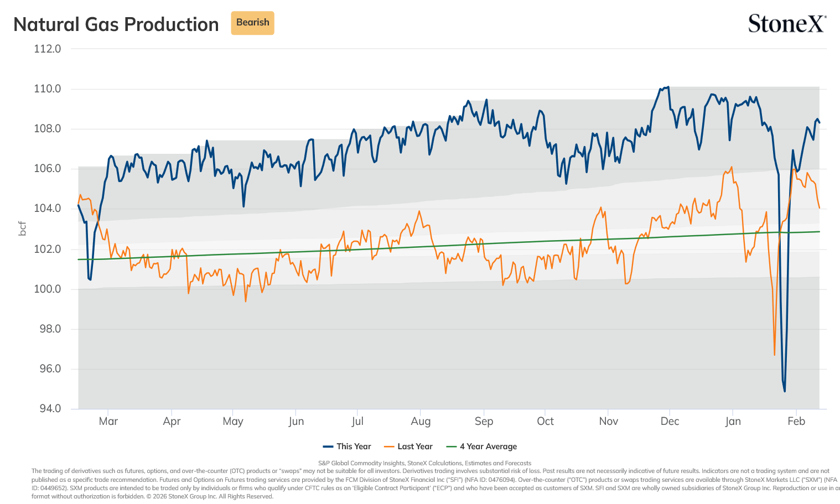Click the Jan x-axis label

733,421
